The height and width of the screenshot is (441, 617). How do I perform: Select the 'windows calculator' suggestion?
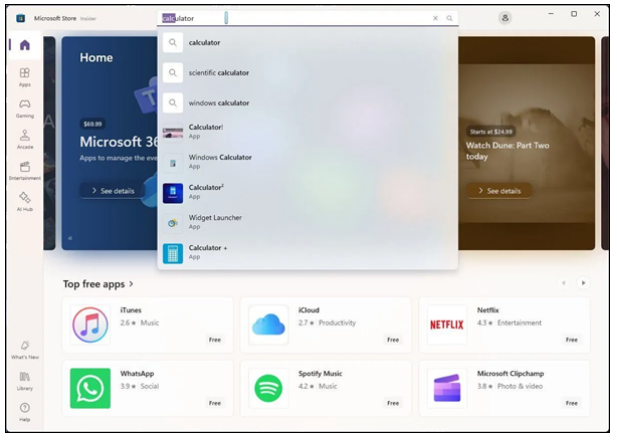(x=308, y=103)
